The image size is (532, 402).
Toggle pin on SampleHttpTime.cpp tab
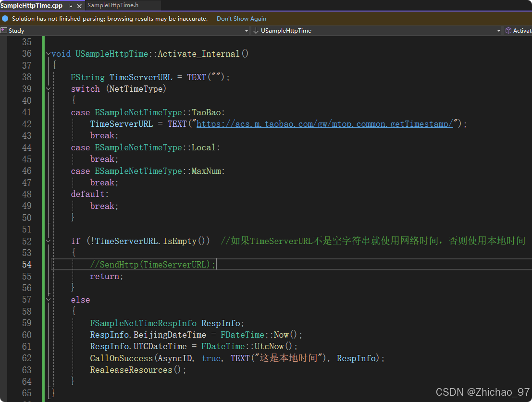pyautogui.click(x=70, y=6)
